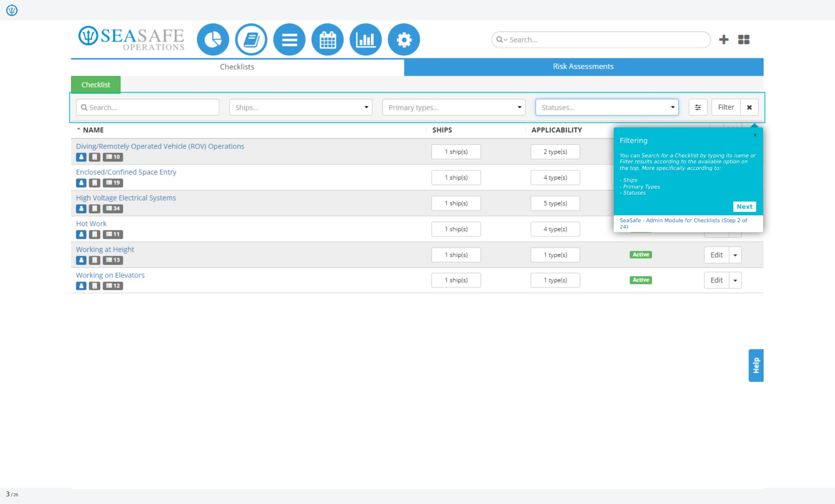Edit the Working at Height checklist
The width and height of the screenshot is (835, 504).
tap(716, 255)
